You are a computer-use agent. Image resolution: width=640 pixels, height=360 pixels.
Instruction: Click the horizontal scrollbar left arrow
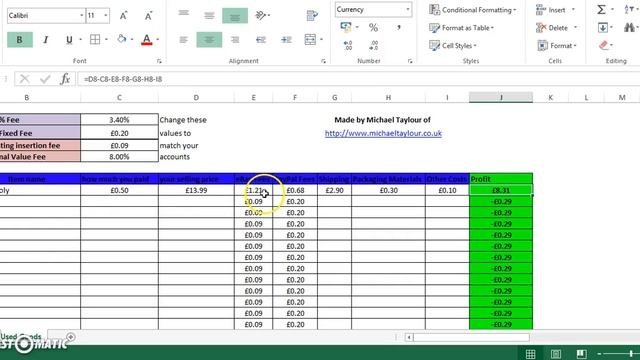click(409, 337)
